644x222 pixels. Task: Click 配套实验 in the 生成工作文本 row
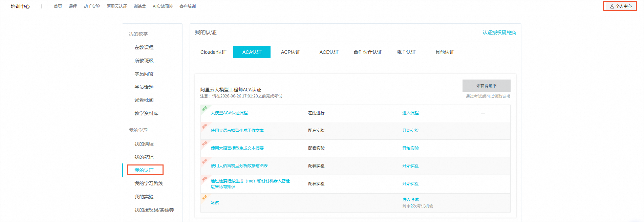click(316, 131)
